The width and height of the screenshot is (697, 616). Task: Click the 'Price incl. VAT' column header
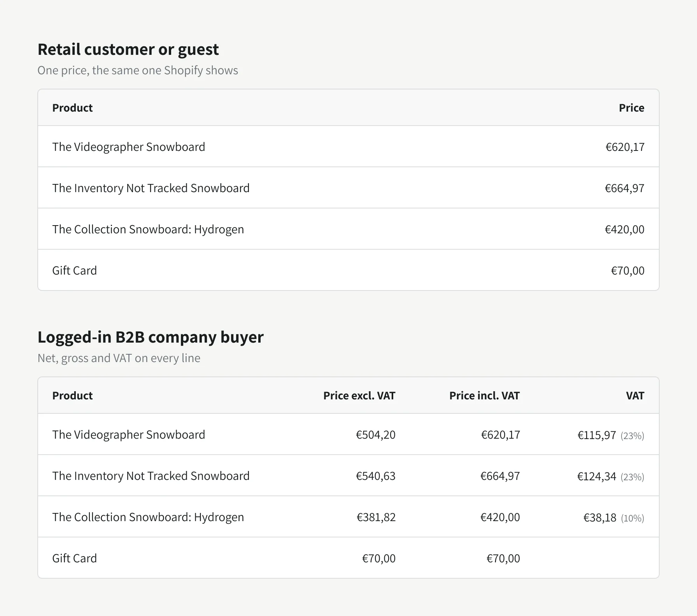pyautogui.click(x=484, y=395)
